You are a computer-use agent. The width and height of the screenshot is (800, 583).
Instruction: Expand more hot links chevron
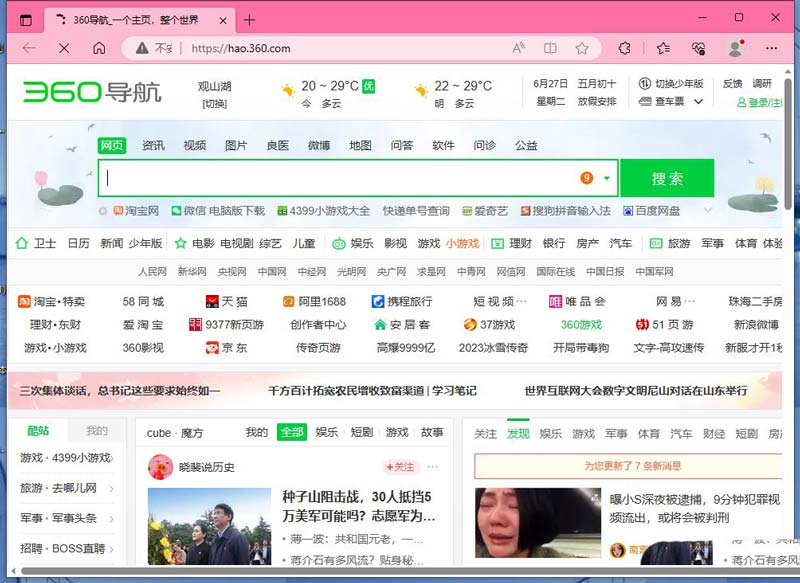click(708, 210)
